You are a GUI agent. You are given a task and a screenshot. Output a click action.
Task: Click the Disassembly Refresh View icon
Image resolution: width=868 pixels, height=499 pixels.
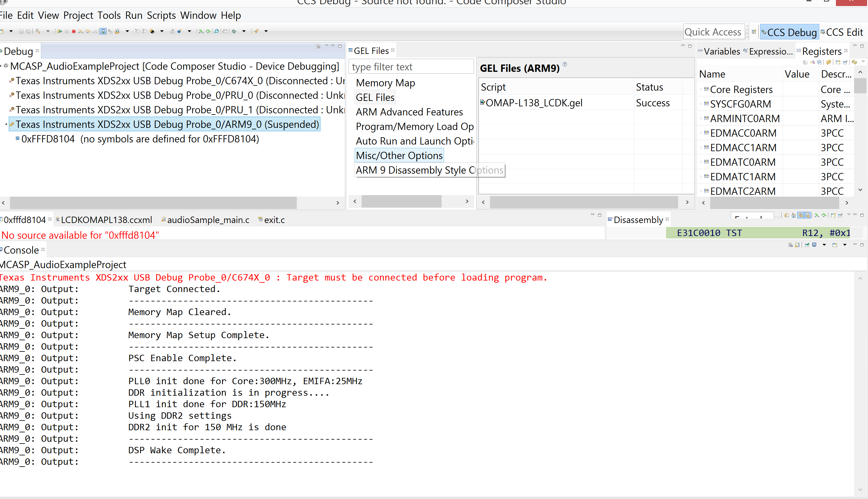pyautogui.click(x=787, y=215)
